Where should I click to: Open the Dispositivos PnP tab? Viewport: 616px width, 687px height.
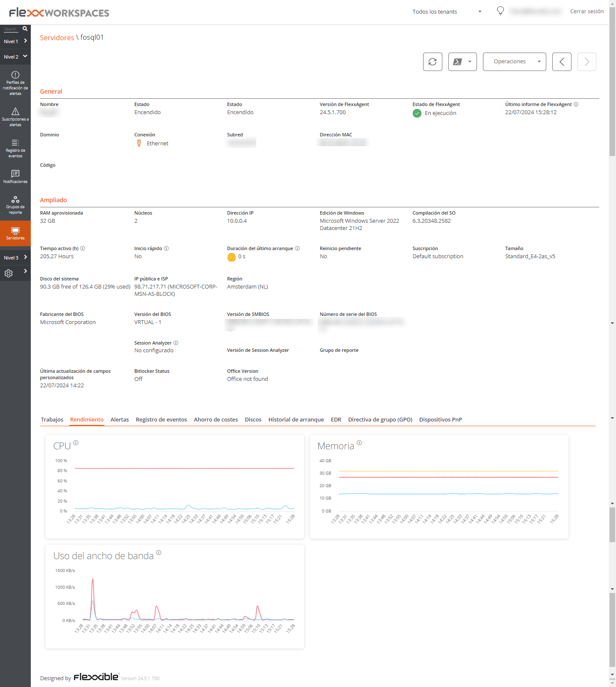point(441,419)
